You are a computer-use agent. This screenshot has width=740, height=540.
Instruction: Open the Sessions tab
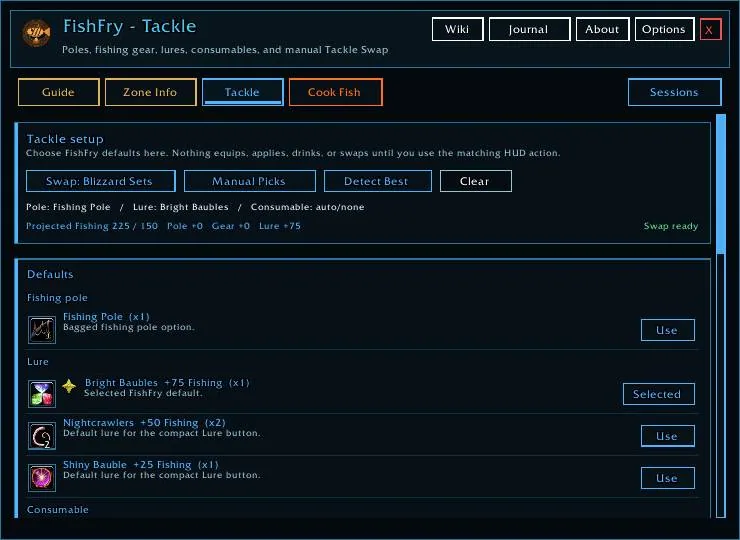(x=674, y=92)
